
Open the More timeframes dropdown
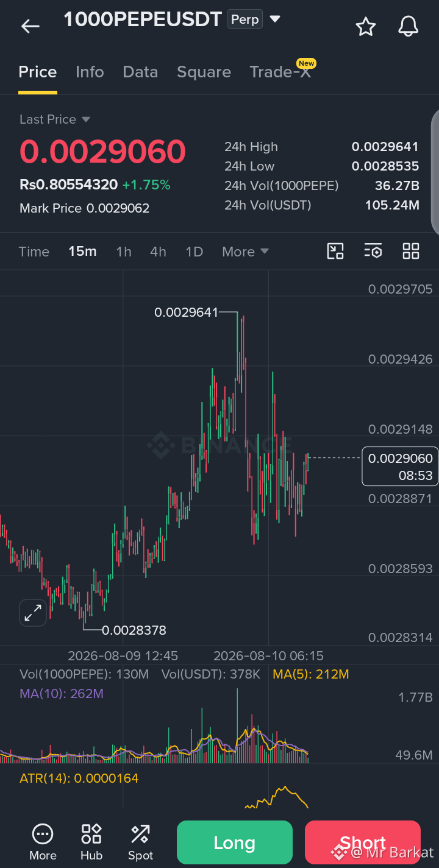tap(246, 252)
